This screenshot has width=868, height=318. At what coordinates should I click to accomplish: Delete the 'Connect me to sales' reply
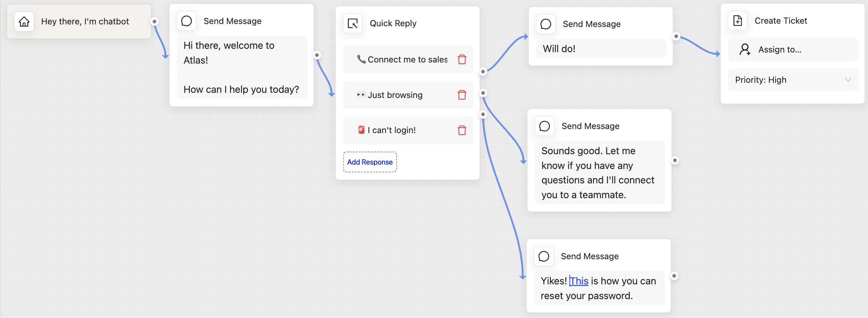pyautogui.click(x=462, y=59)
